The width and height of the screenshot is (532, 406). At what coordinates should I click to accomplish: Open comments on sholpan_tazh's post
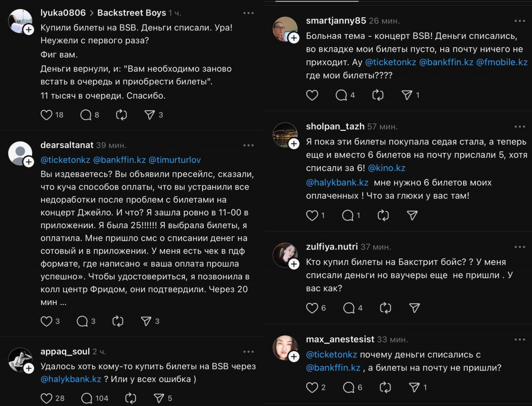(x=348, y=215)
